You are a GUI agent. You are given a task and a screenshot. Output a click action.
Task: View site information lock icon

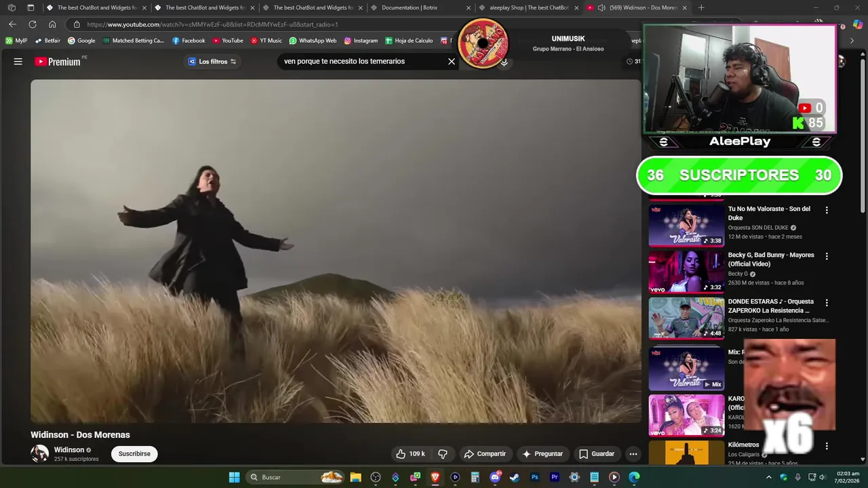(x=77, y=24)
